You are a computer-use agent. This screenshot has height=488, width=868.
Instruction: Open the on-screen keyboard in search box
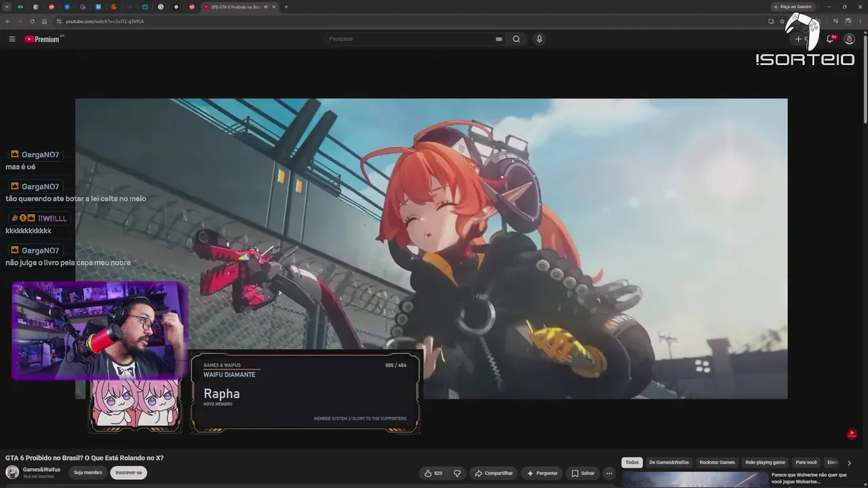[499, 39]
